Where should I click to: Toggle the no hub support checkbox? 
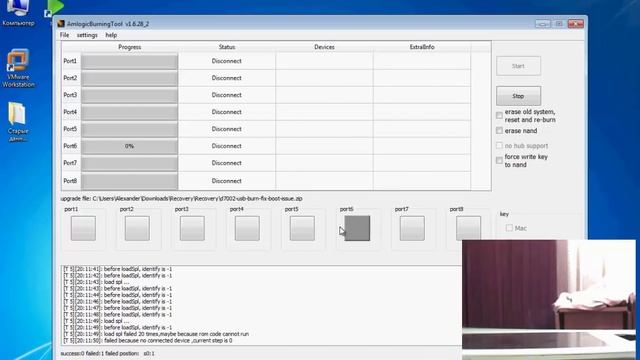click(499, 145)
